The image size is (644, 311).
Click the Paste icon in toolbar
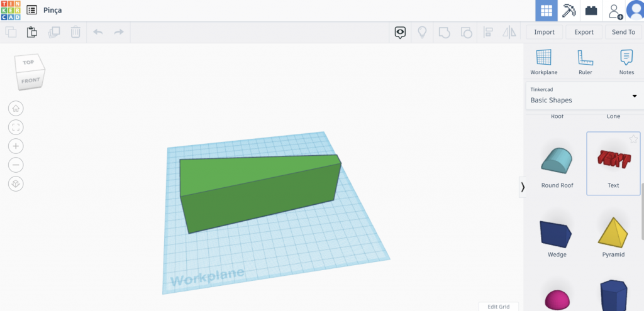click(31, 32)
